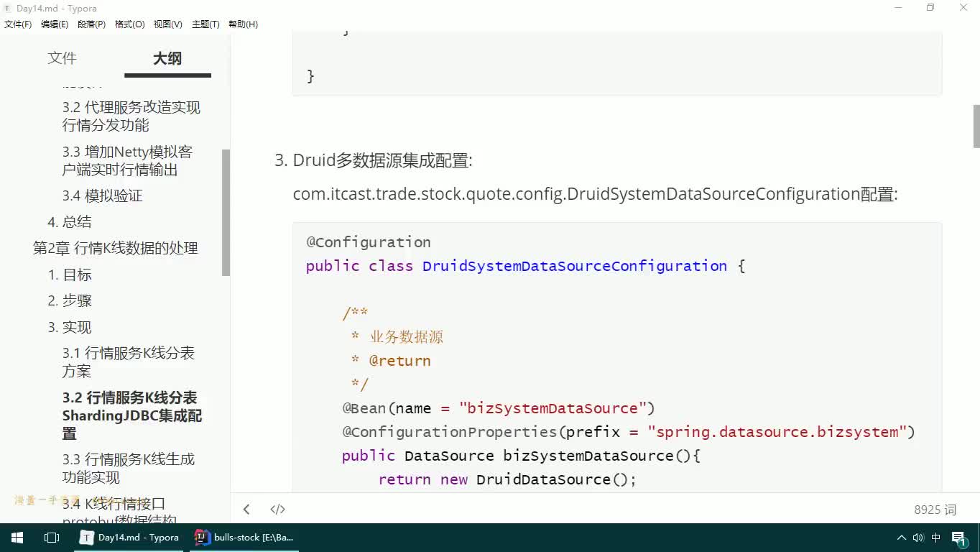Open the 格式(O) menu
This screenshot has height=552, width=980.
point(129,24)
